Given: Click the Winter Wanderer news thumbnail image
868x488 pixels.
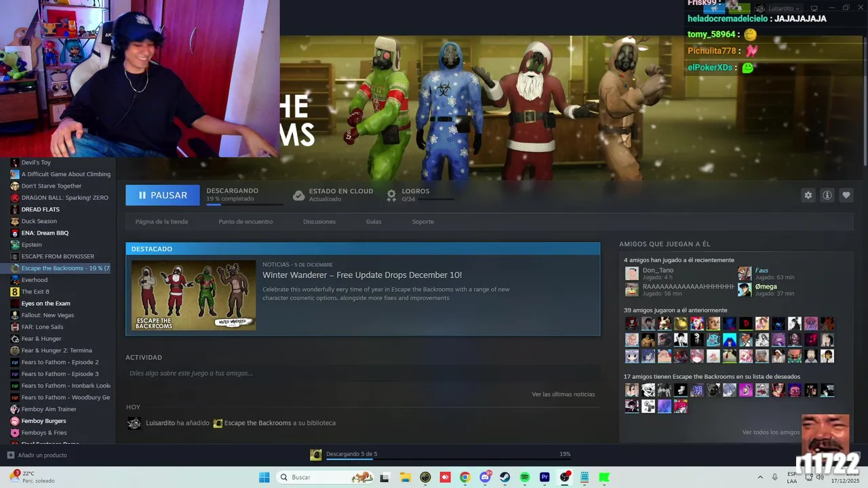Looking at the screenshot, I should [193, 295].
